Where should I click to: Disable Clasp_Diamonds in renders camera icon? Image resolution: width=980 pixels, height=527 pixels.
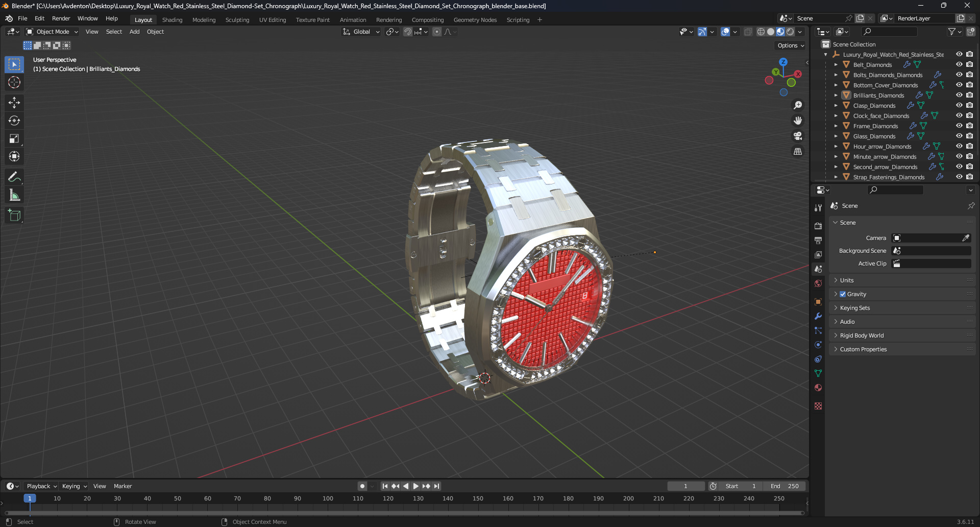[969, 105]
